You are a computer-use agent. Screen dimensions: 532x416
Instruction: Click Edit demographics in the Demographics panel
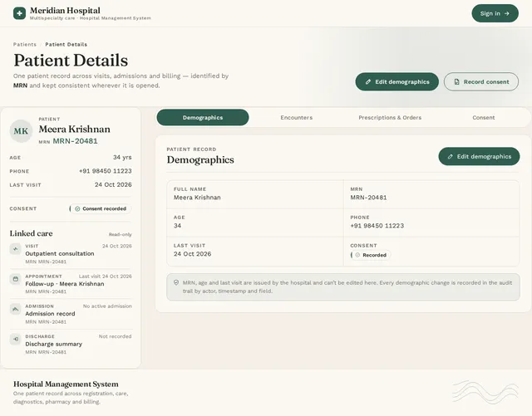pos(479,157)
